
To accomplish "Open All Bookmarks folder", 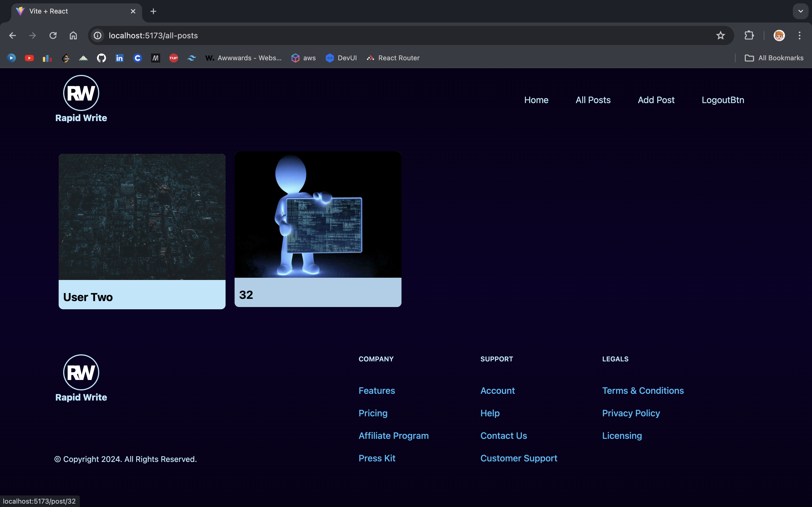I will (x=774, y=58).
